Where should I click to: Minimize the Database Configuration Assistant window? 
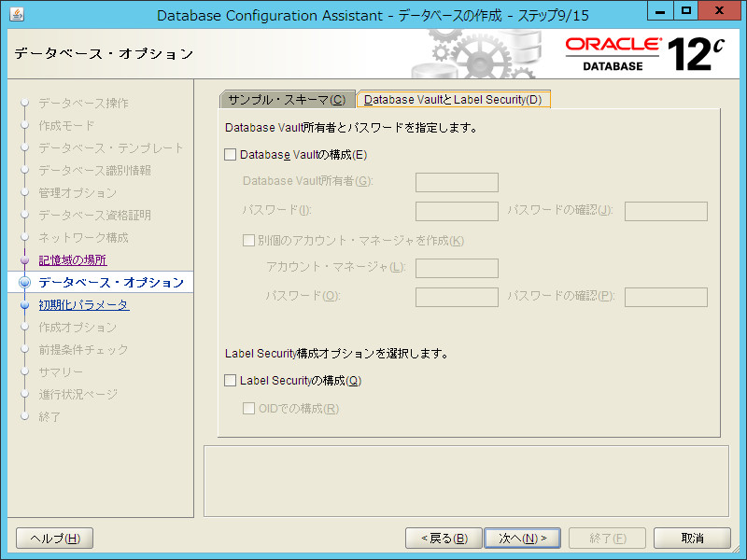pos(660,11)
